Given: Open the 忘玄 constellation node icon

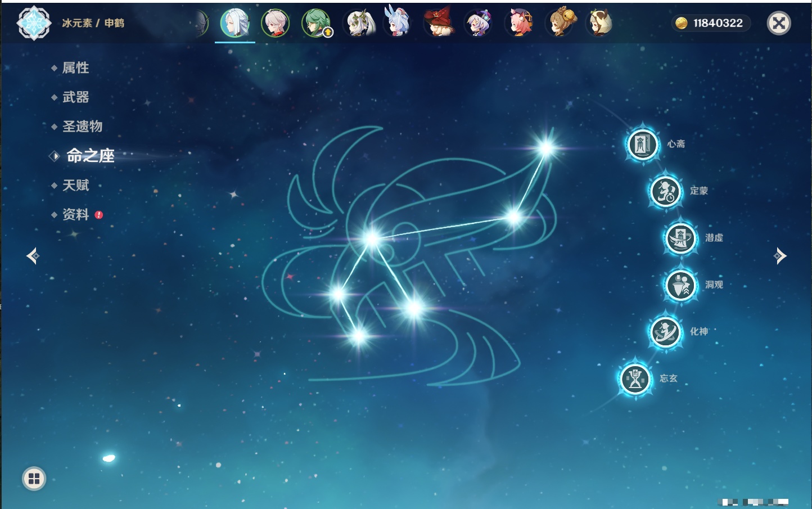Looking at the screenshot, I should tap(635, 379).
